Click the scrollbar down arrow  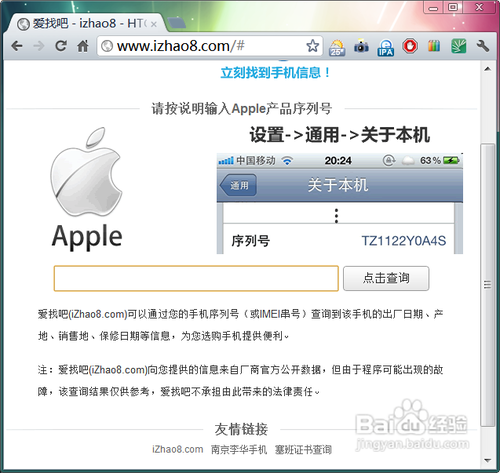(488, 460)
